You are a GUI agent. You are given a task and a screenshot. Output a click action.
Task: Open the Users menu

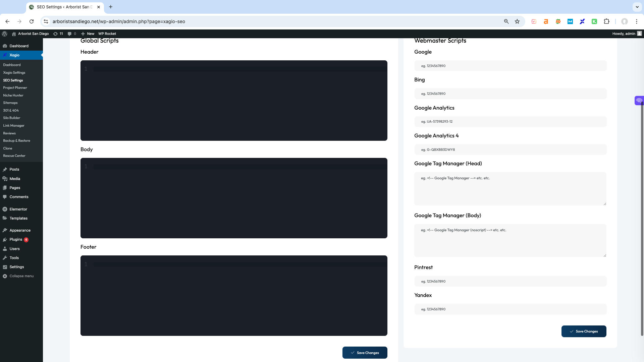coord(14,249)
